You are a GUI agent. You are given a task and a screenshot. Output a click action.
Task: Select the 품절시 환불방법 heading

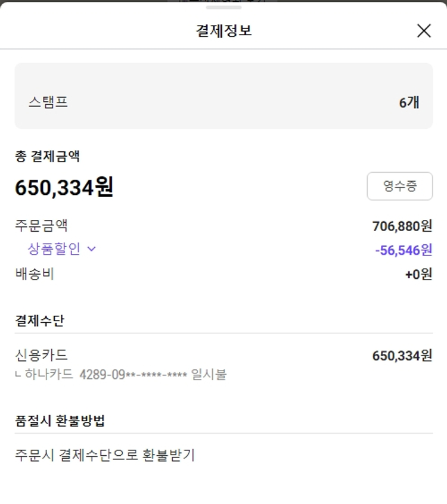click(x=60, y=421)
